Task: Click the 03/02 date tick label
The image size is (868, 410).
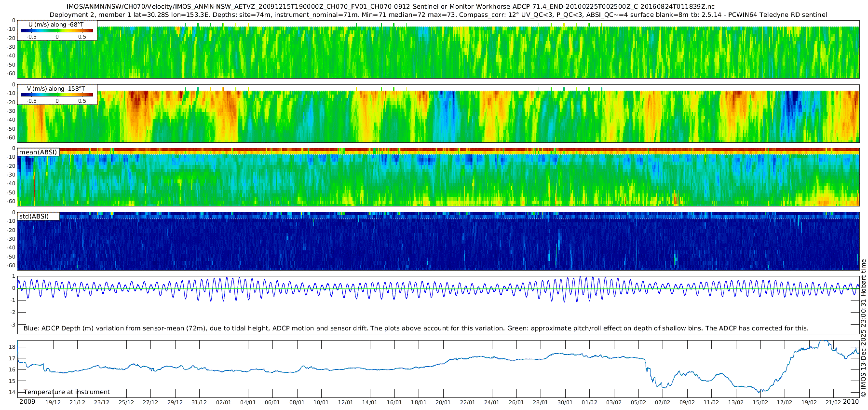Action: 614,402
